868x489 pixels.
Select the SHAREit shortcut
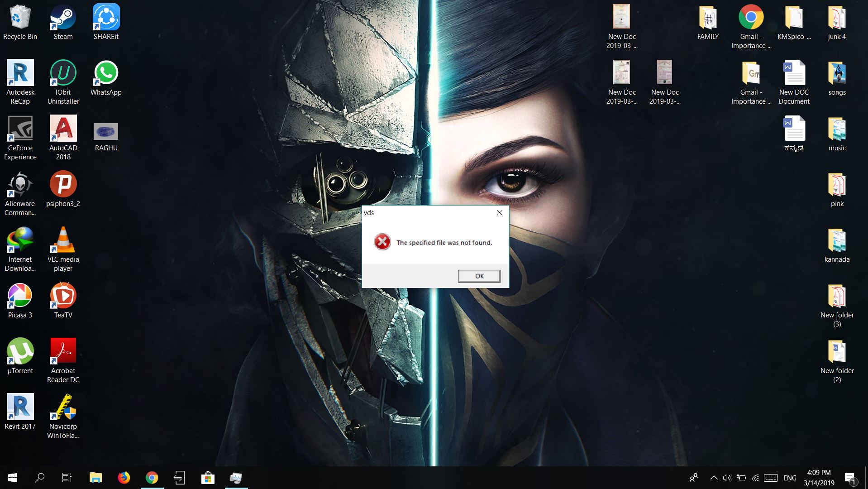[106, 23]
